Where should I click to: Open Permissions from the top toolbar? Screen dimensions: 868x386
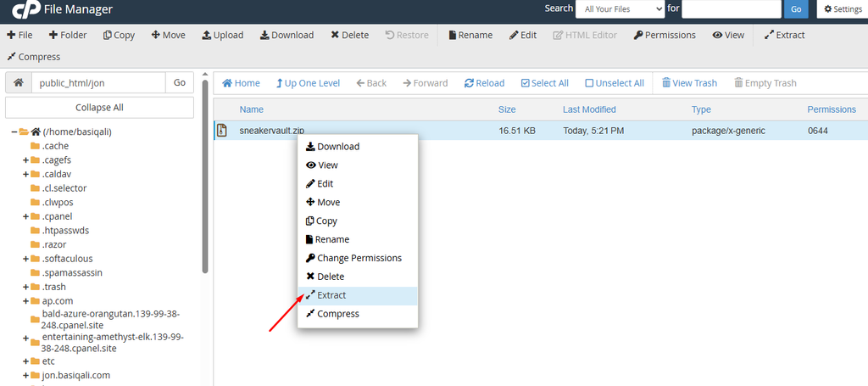[x=665, y=35]
